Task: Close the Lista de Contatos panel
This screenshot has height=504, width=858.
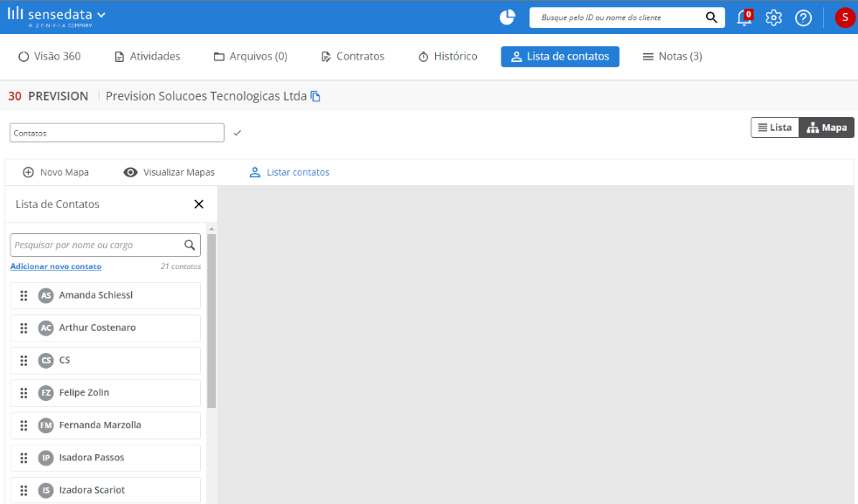Action: click(198, 204)
